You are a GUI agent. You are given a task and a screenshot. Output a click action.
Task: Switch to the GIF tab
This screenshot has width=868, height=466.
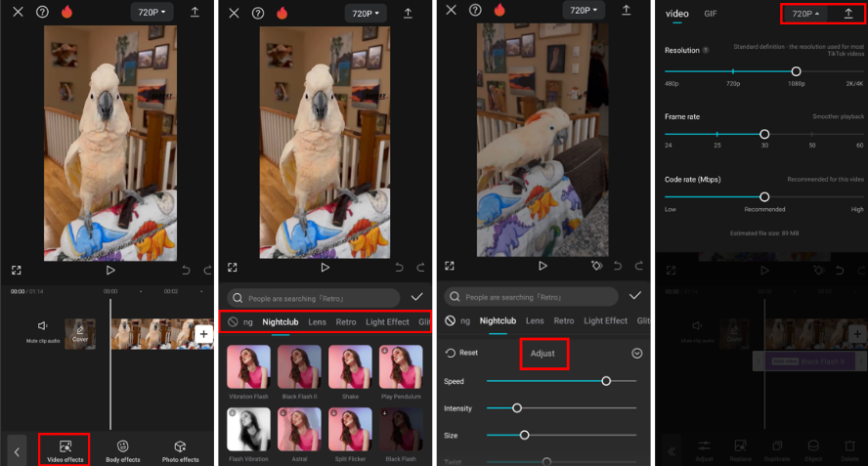[711, 14]
